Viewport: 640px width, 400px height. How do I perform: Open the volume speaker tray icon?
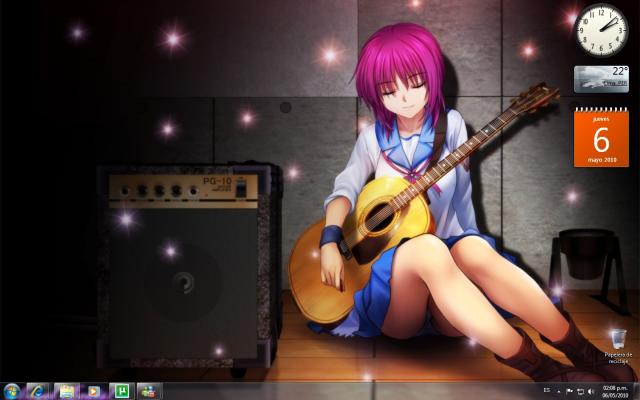tap(591, 391)
